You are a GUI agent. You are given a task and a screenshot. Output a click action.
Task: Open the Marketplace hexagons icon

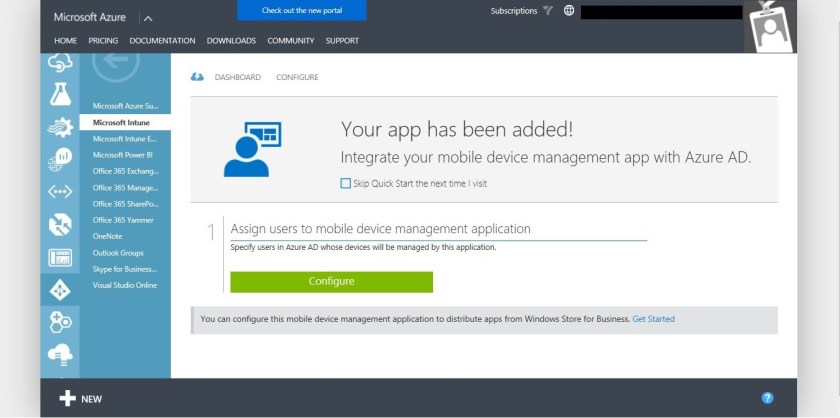coord(60,322)
